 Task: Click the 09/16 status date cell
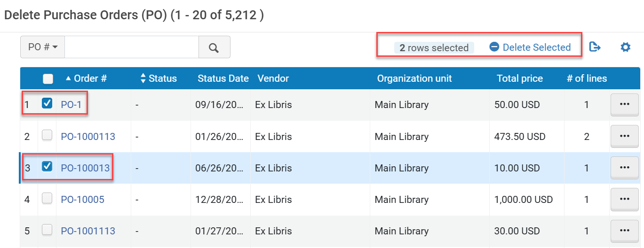[220, 105]
